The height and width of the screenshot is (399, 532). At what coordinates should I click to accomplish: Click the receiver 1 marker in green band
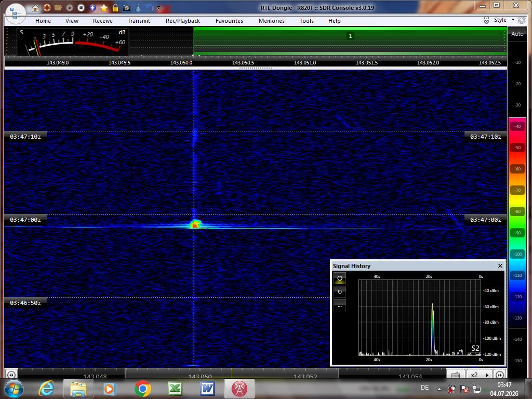pyautogui.click(x=351, y=36)
